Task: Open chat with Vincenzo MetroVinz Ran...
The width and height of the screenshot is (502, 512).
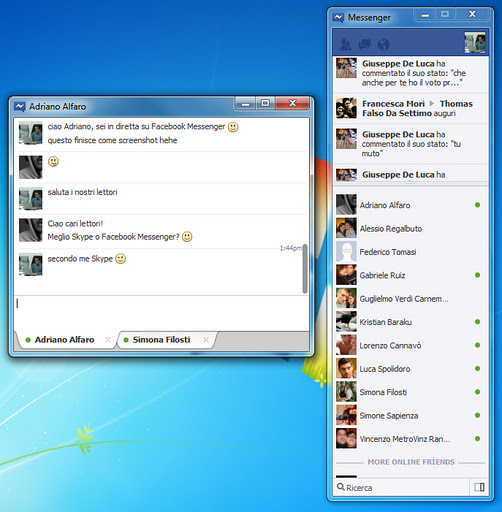Action: tap(410, 439)
